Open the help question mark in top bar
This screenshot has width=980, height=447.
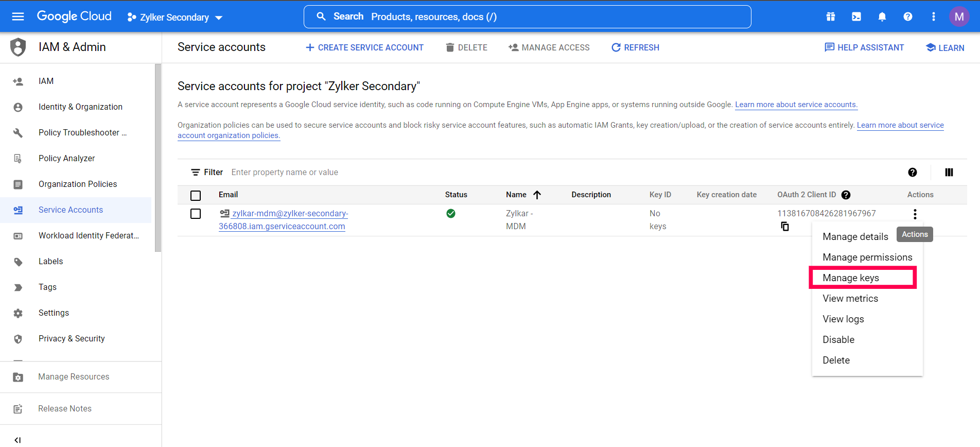908,16
